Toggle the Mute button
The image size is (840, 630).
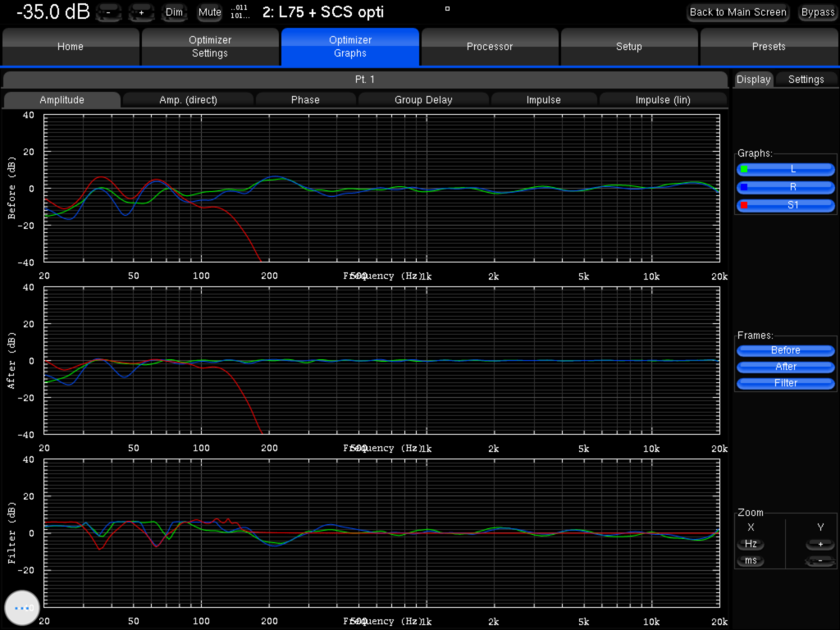[209, 12]
